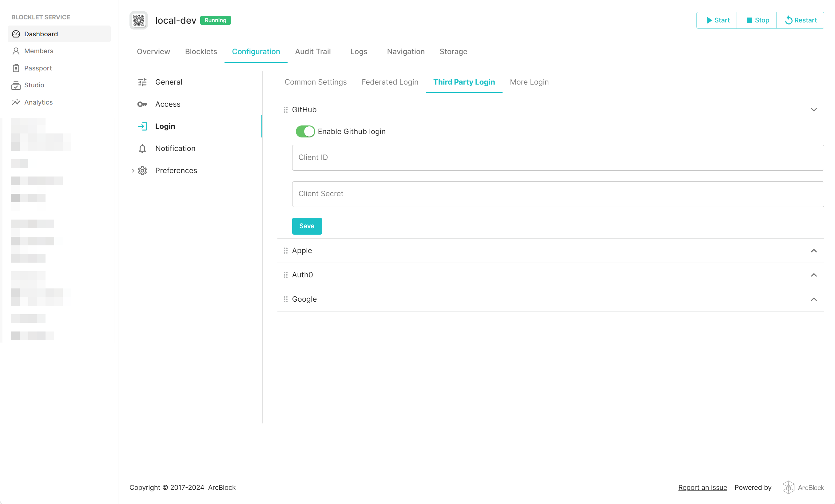The image size is (835, 504).
Task: Open the Report an issue link
Action: point(702,487)
